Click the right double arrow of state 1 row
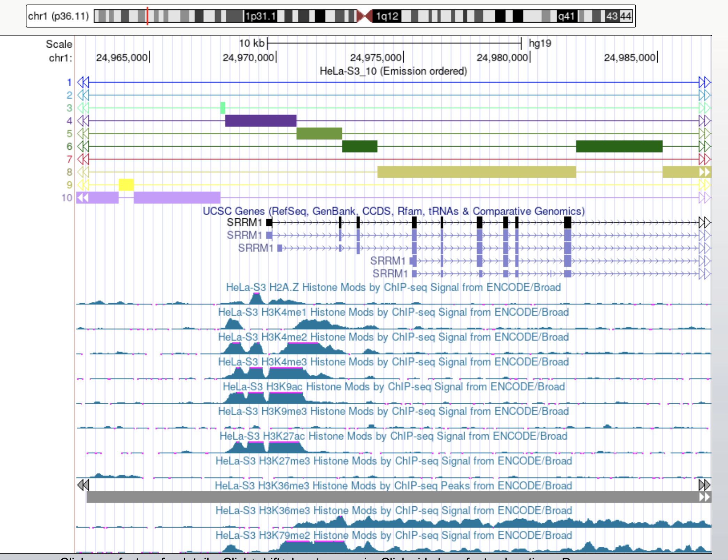Image resolution: width=728 pixels, height=560 pixels. (x=705, y=83)
